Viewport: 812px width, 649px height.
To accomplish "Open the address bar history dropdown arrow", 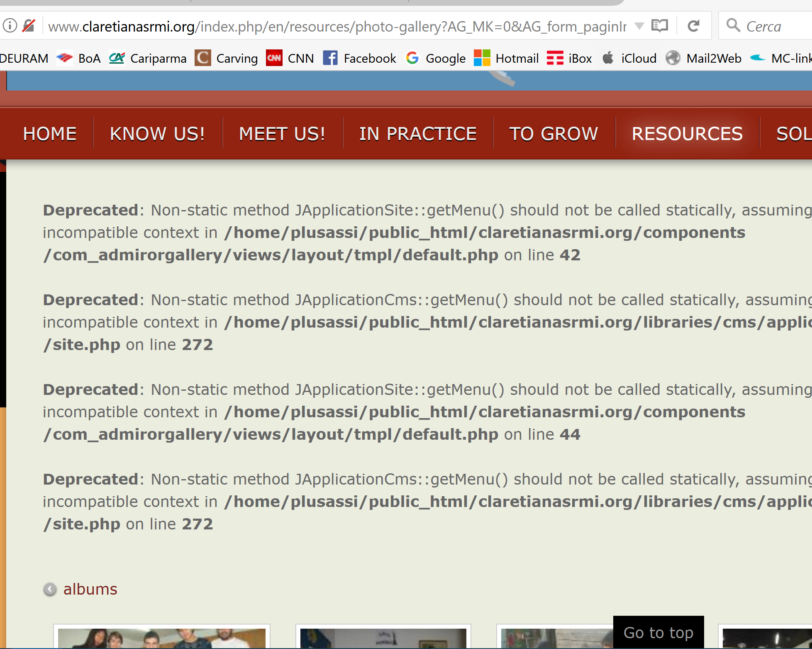I will [639, 26].
